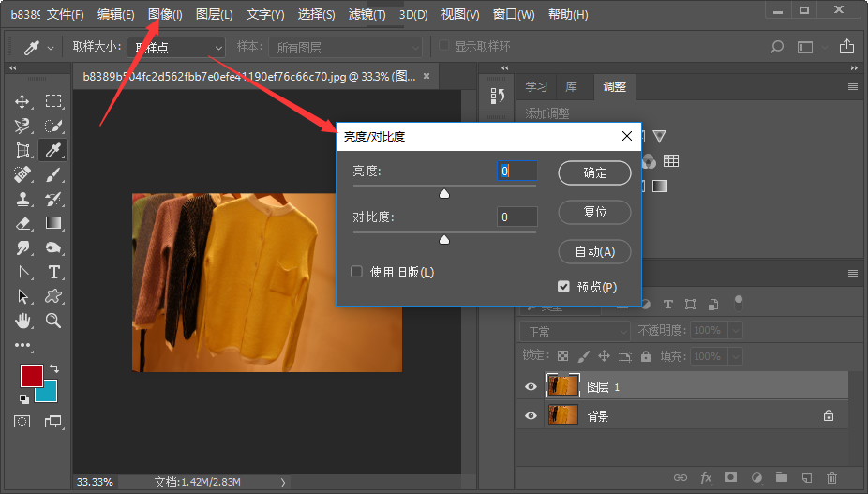Select the Zoom tool

coord(53,321)
